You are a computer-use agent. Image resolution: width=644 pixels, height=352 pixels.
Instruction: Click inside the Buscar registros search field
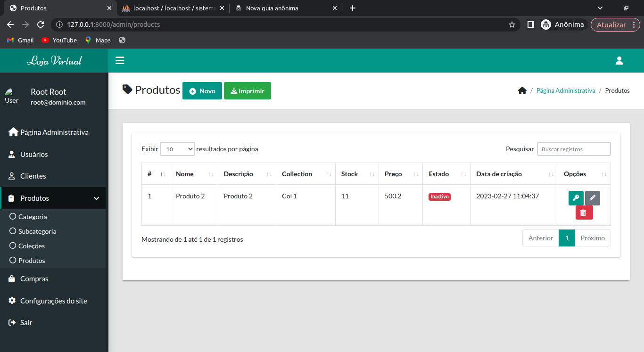(573, 148)
